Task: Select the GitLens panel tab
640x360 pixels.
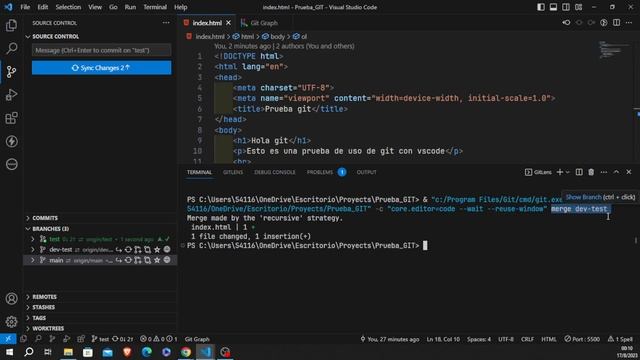Action: point(233,172)
